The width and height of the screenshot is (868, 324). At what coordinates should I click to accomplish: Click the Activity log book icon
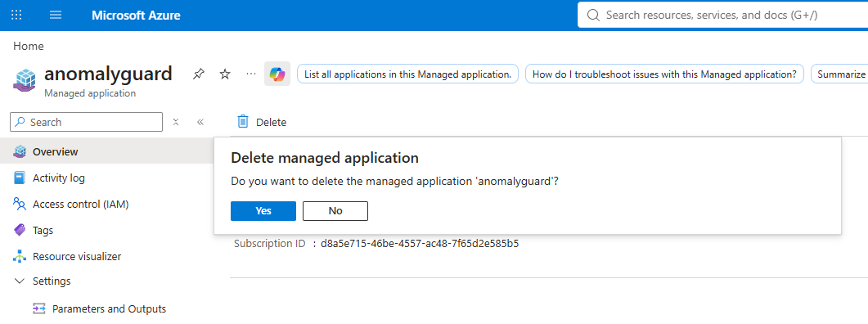pyautogui.click(x=20, y=178)
